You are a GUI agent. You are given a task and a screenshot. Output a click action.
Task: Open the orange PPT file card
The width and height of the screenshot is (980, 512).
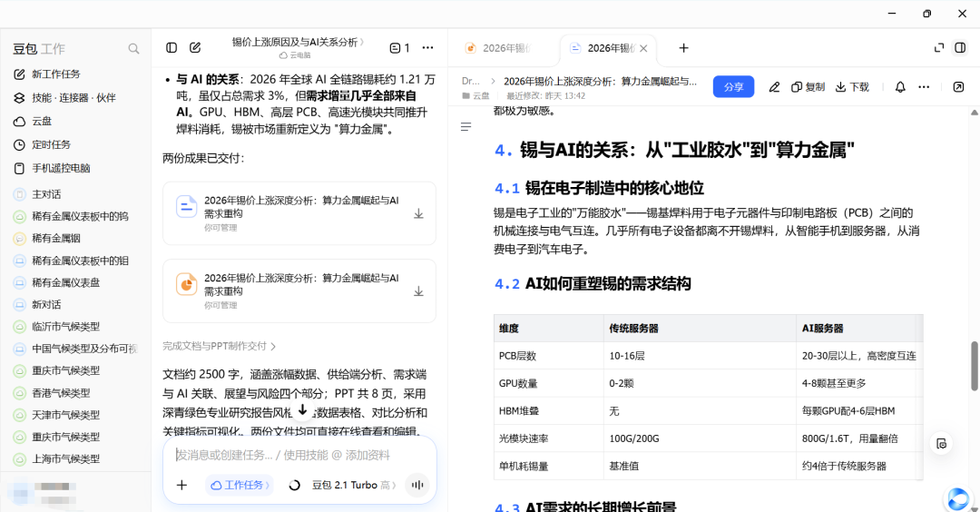pos(299,290)
